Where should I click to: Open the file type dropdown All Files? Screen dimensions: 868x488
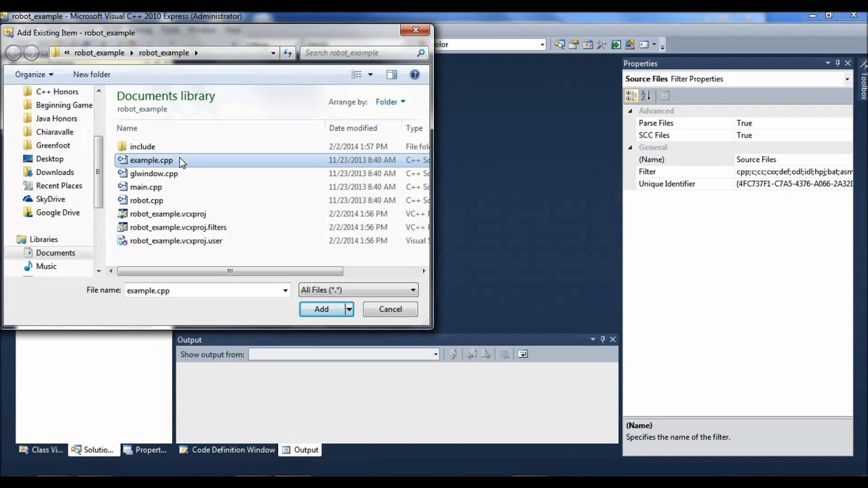(x=358, y=290)
